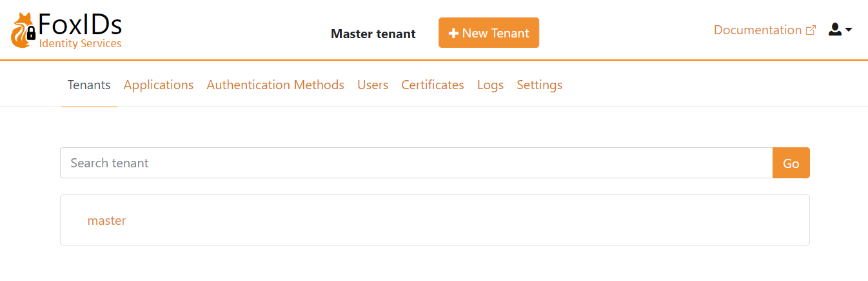Click the FoxIDs fox logo icon
This screenshot has height=281, width=868.
(23, 31)
